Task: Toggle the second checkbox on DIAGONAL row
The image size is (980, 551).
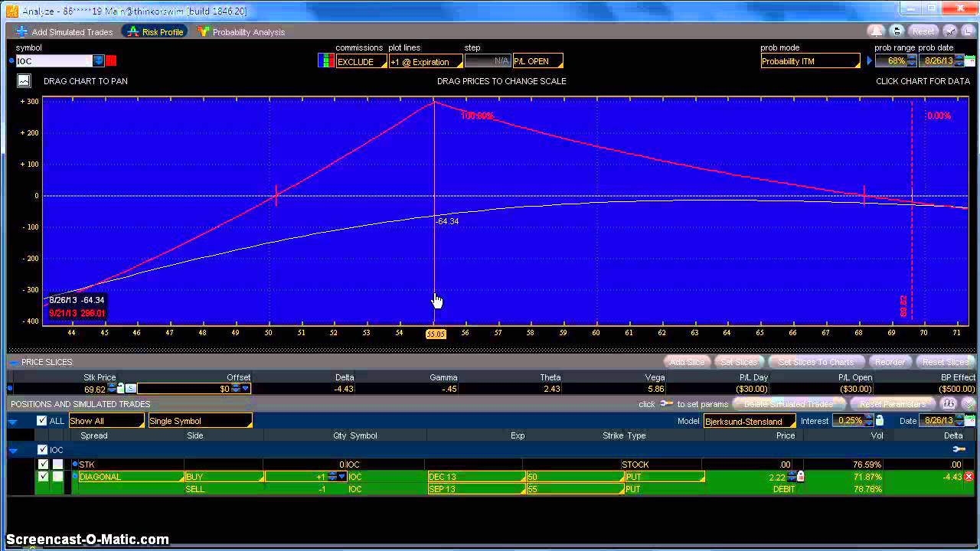Action: pos(57,477)
